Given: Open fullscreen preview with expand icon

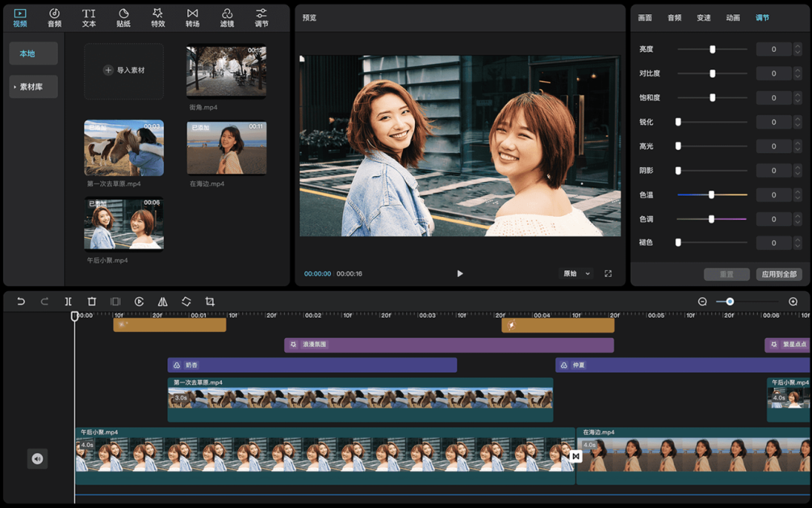Looking at the screenshot, I should 608,274.
